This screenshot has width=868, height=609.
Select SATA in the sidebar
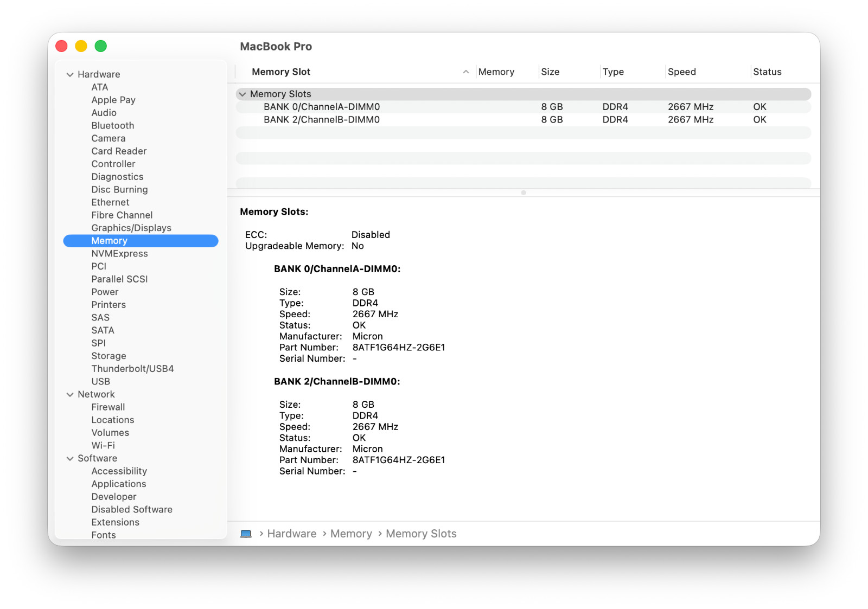(103, 330)
